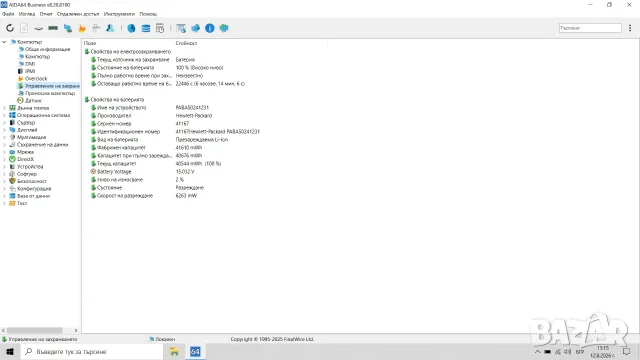Open the Report page icon in toolbar
Image resolution: width=640 pixels, height=360 pixels.
pyautogui.click(x=24, y=28)
